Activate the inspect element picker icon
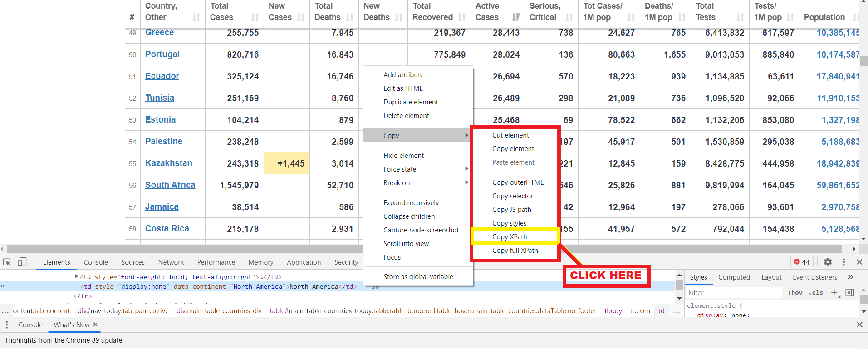The image size is (868, 349). coord(7,262)
